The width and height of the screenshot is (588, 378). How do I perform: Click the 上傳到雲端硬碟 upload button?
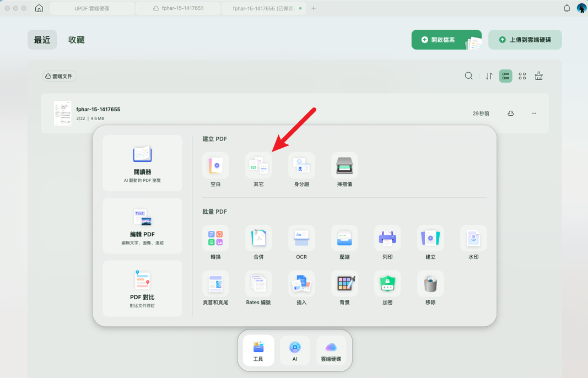coord(525,40)
